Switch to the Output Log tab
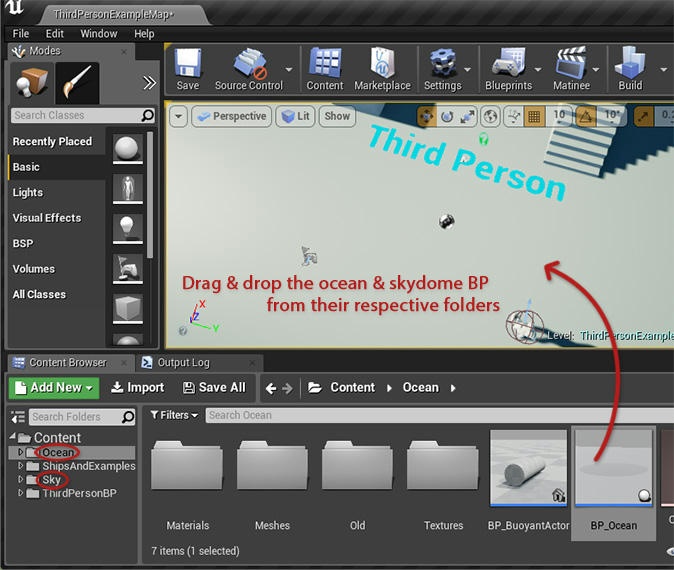The height and width of the screenshot is (570, 674). (x=182, y=362)
